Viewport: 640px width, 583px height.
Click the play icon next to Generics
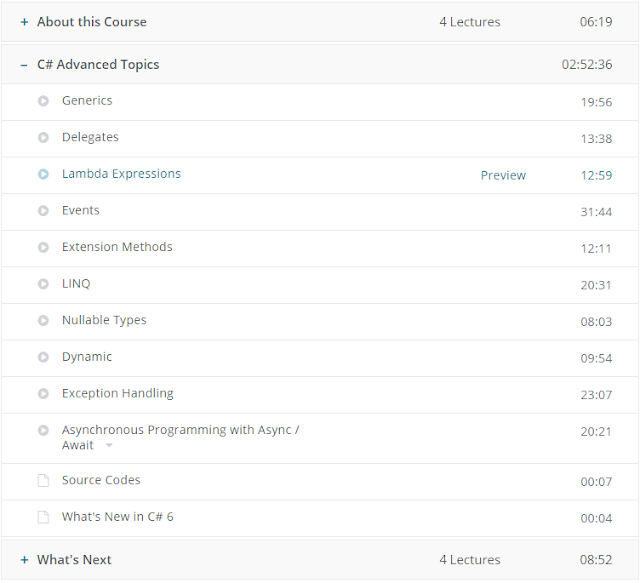pos(43,101)
